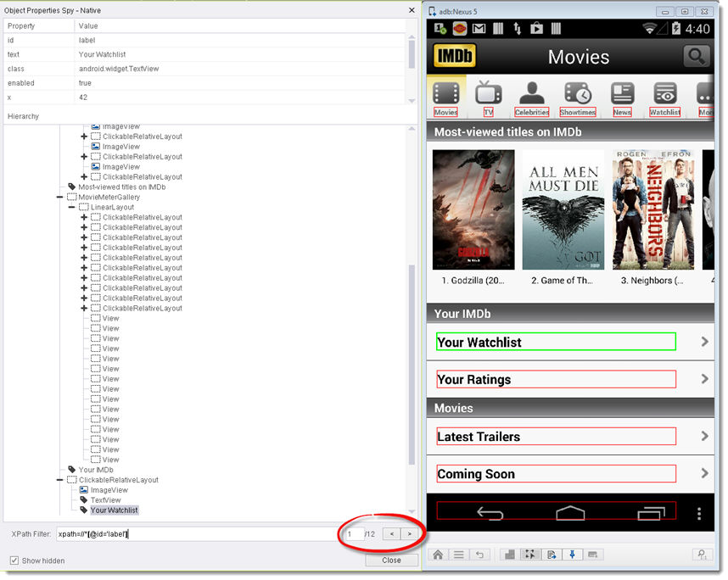Screen dimensions: 728x580
Task: Open Your Ratings list entry
Action: (556, 379)
